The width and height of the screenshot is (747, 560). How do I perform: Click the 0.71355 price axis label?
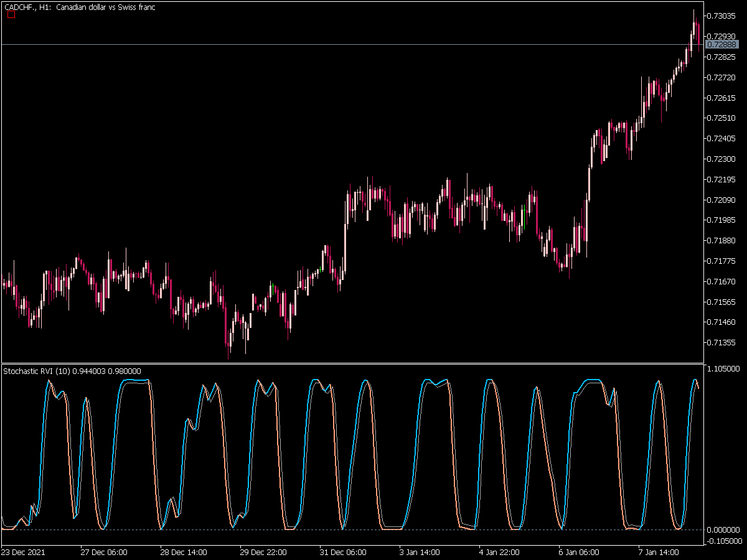(x=723, y=343)
